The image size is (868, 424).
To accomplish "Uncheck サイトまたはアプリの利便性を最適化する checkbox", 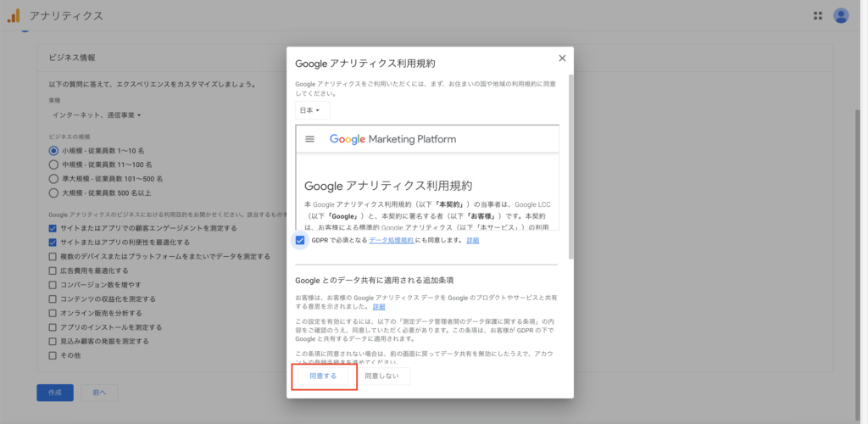I will (53, 242).
